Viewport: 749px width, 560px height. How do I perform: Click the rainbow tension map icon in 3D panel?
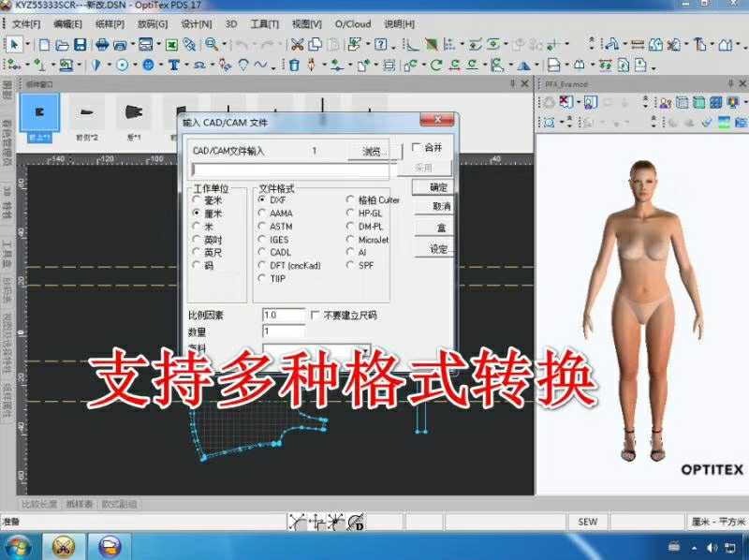pyautogui.click(x=733, y=102)
